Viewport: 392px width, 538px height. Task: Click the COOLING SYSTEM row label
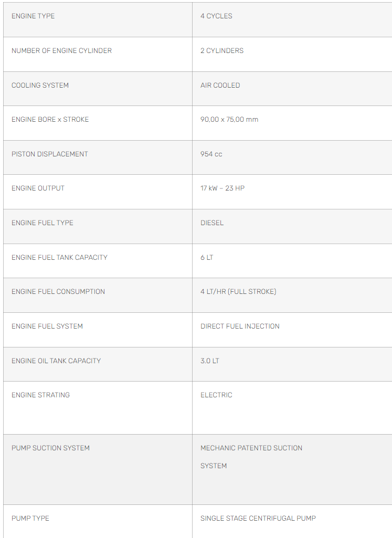coord(40,86)
